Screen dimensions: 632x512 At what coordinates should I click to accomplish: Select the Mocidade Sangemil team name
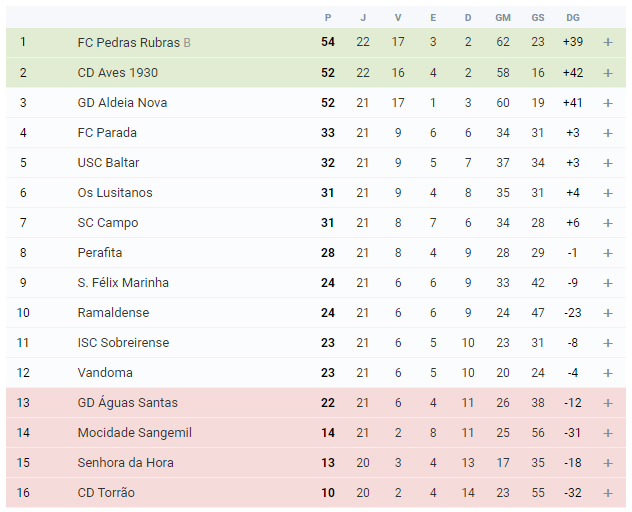135,433
